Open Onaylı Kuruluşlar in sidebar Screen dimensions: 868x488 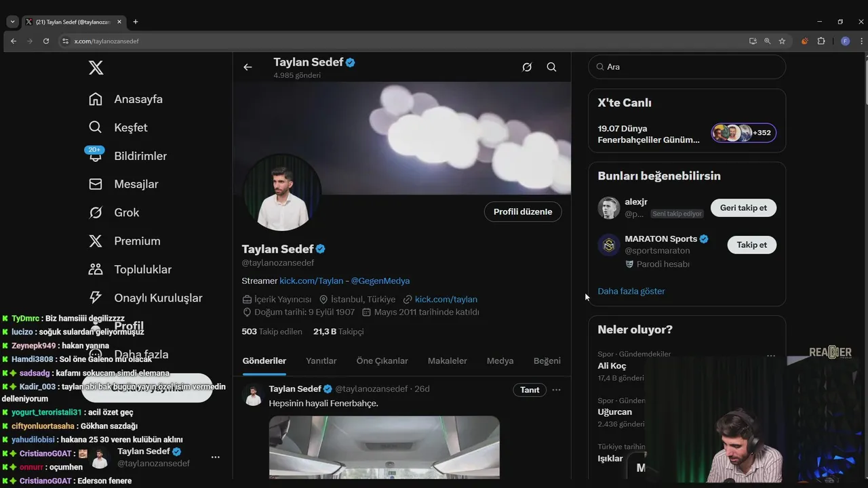click(146, 298)
